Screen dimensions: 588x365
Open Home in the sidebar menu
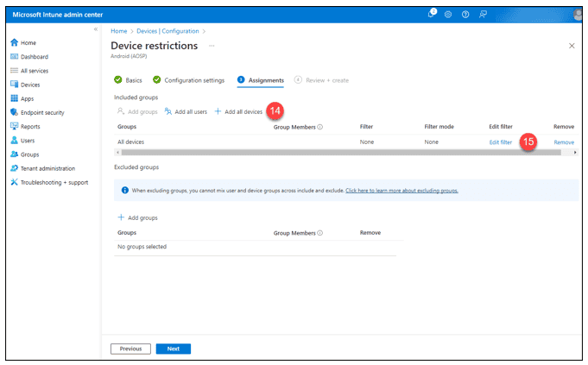click(28, 43)
